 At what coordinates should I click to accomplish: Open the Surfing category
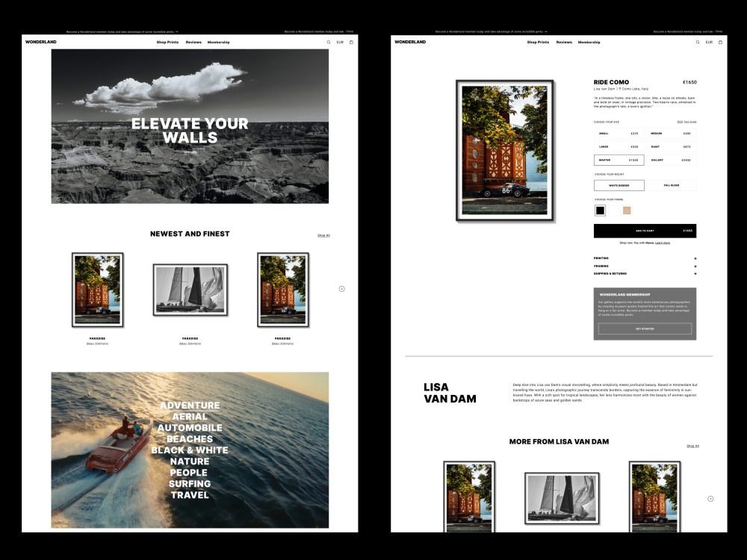pyautogui.click(x=190, y=483)
